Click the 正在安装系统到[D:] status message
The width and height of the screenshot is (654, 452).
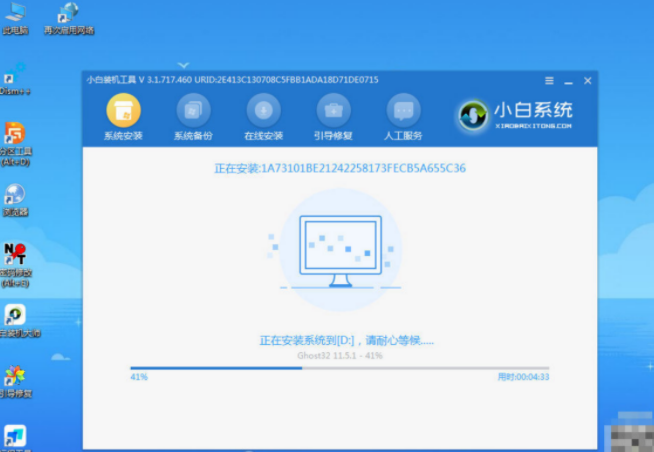click(x=347, y=341)
